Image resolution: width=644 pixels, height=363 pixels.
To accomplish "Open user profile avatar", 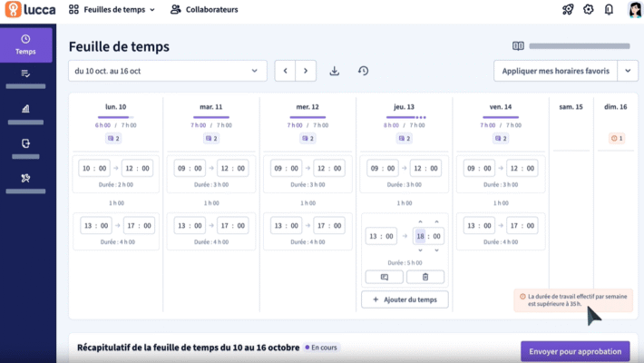I will tap(635, 9).
